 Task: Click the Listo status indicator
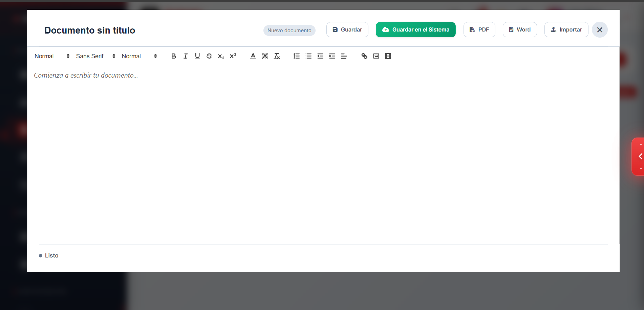(49, 255)
